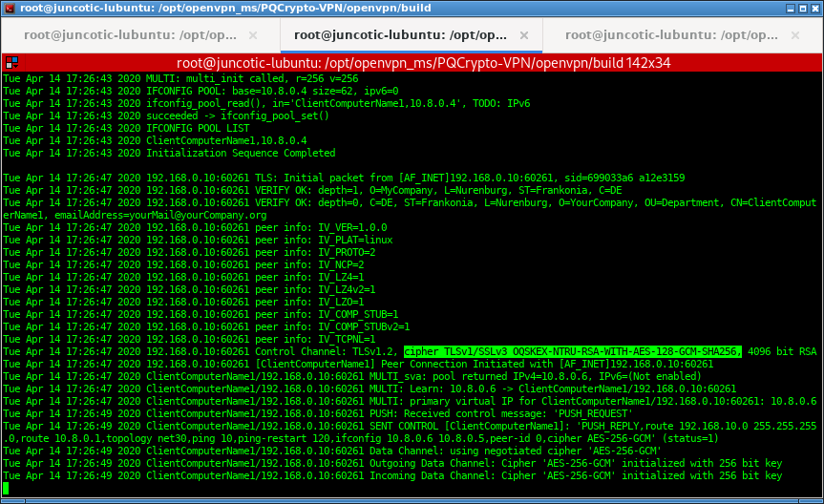
Task: Close the terminal window
Action: [815, 9]
